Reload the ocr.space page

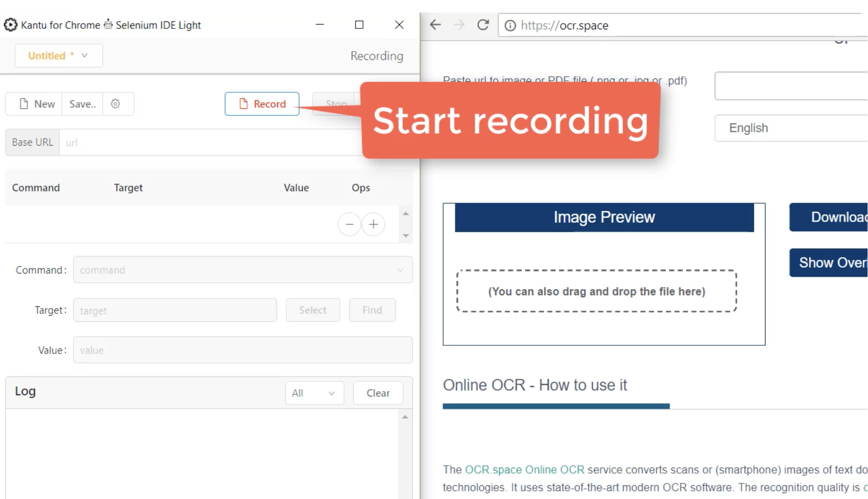tap(483, 25)
